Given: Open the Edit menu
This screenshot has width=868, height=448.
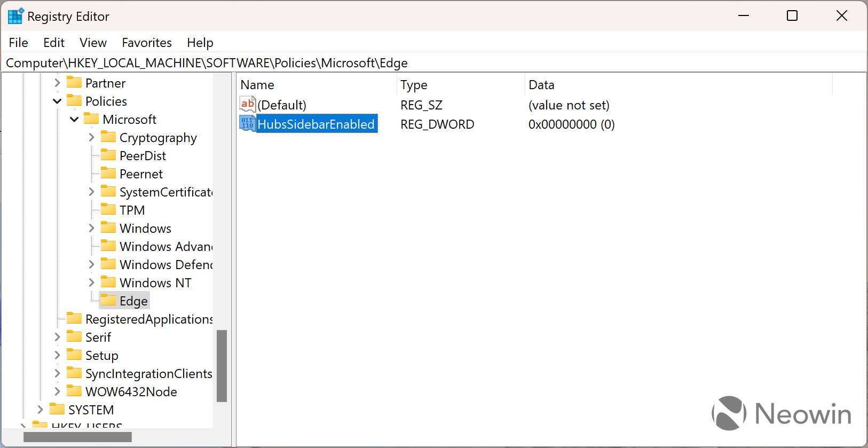Looking at the screenshot, I should tap(54, 42).
